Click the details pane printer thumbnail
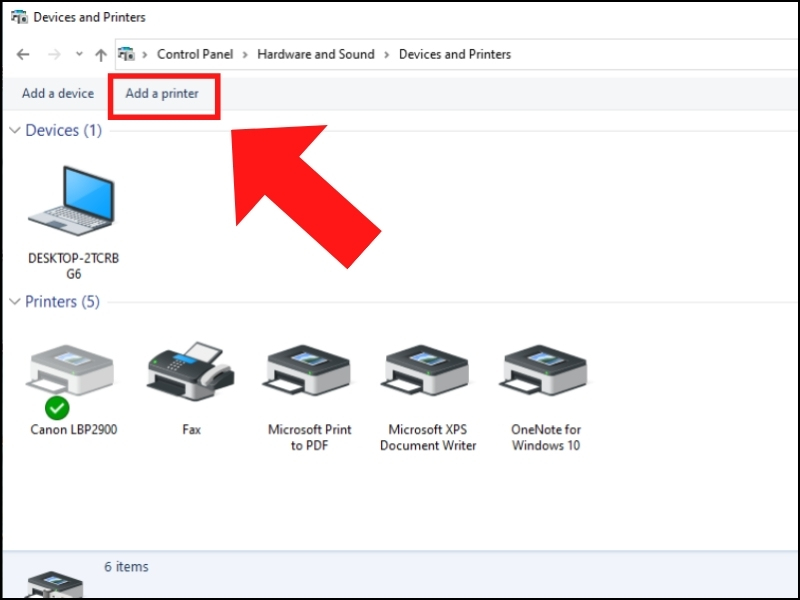 tap(54, 584)
